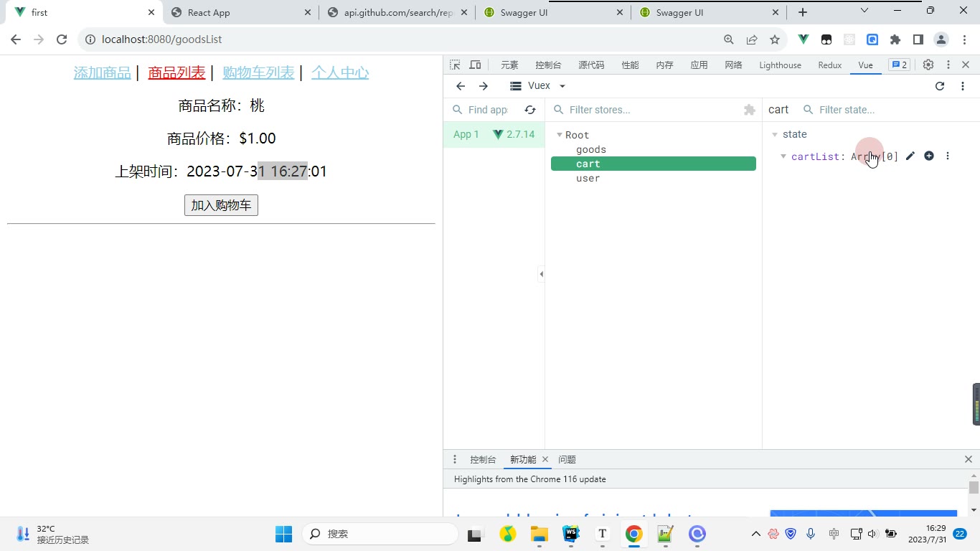The width and height of the screenshot is (980, 551).
Task: Switch to the React App browser tab
Action: coord(240,12)
